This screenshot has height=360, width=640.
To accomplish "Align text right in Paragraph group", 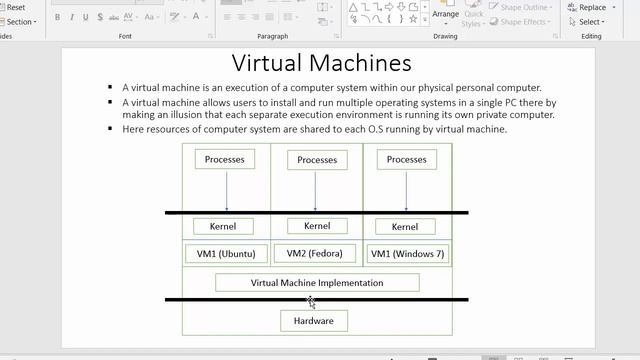I will [x=255, y=17].
